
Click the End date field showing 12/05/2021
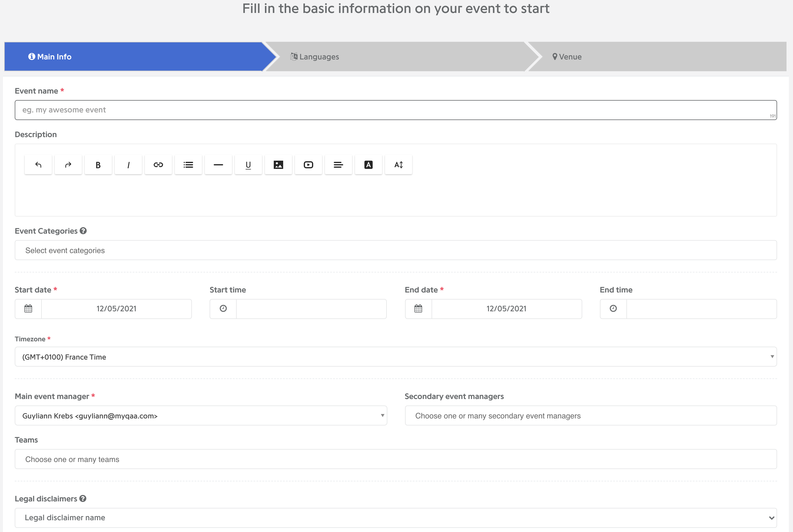(x=507, y=309)
